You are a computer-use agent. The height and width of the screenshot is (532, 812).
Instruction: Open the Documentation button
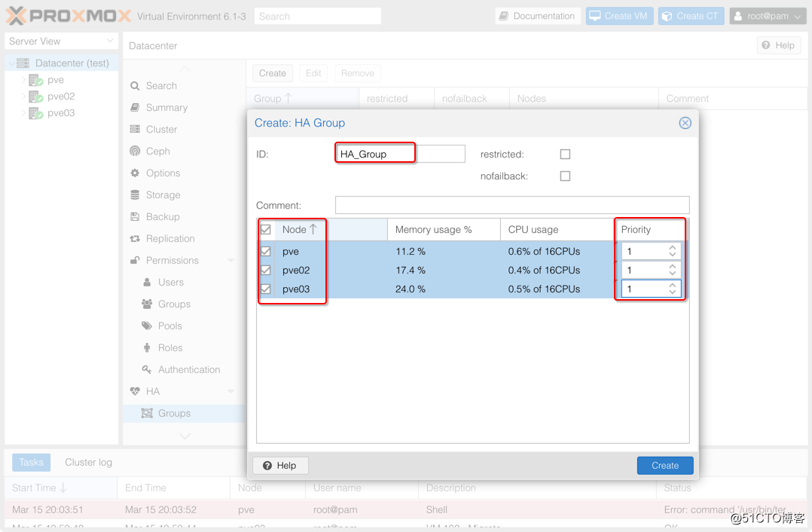click(x=538, y=16)
